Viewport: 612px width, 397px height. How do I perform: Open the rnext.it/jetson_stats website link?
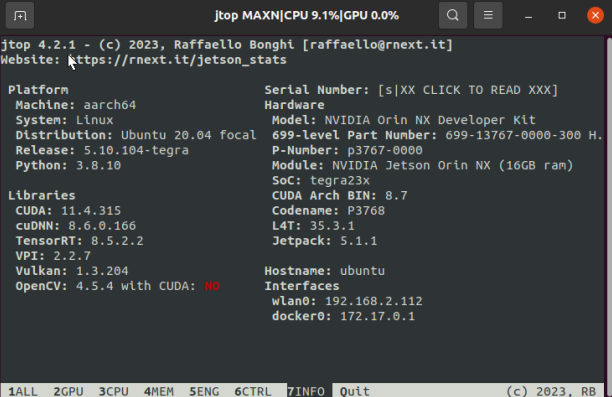(x=178, y=60)
